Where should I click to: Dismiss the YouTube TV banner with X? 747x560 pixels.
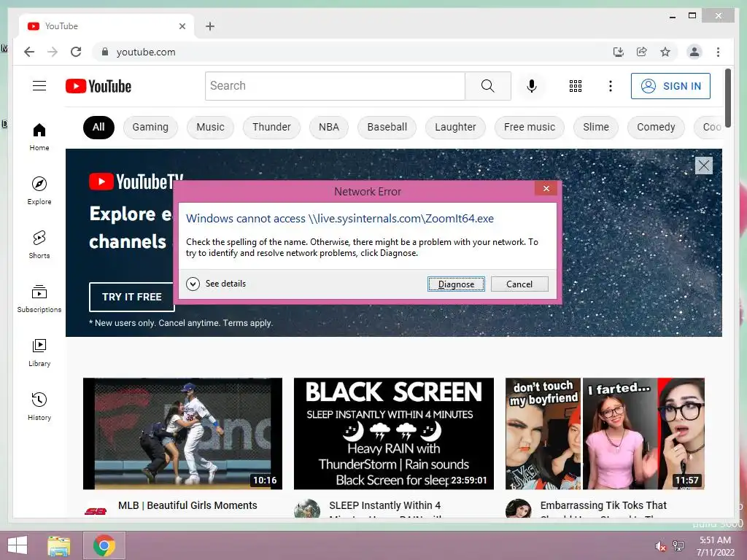(x=704, y=166)
